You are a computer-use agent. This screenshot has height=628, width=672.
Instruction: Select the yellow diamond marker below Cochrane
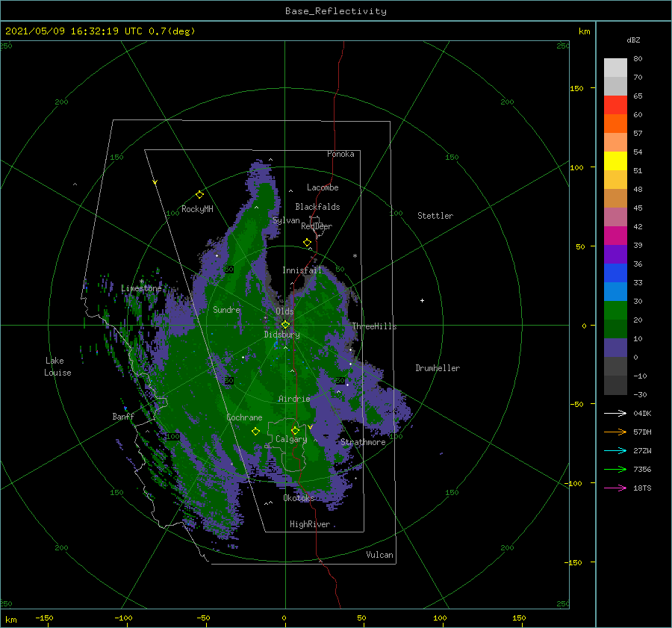click(255, 431)
